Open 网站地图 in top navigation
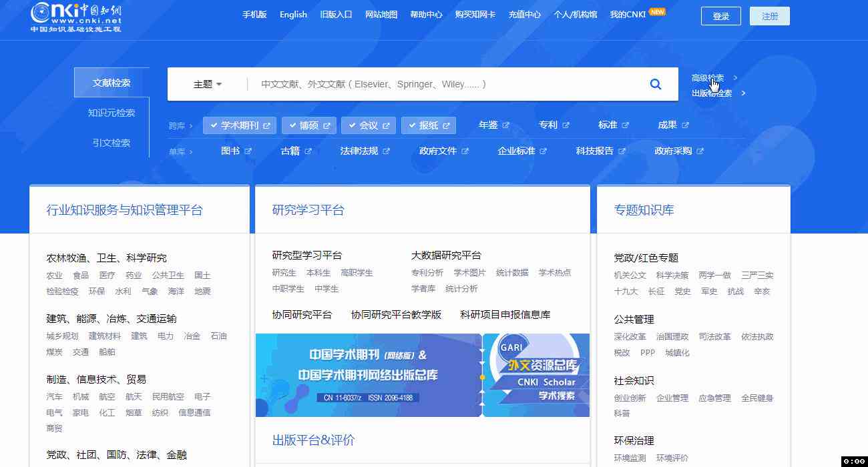 tap(381, 14)
